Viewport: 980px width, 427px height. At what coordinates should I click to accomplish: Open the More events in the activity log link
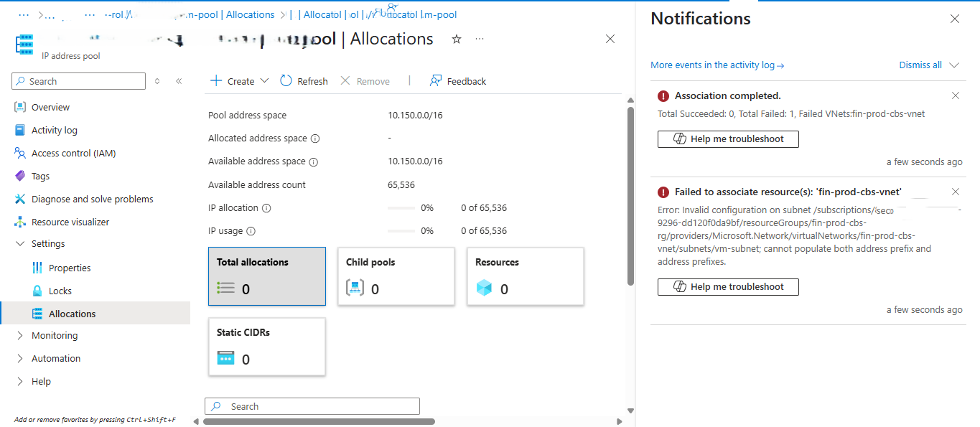coord(717,65)
